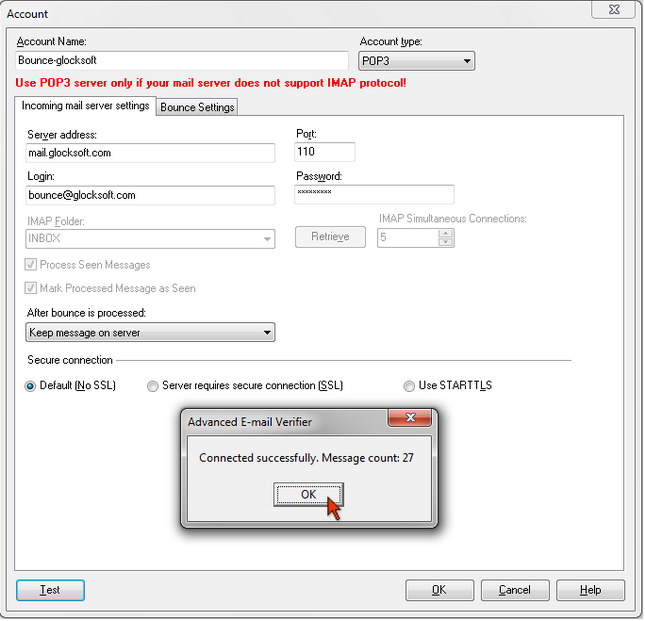645x621 pixels.
Task: Cancel the Account dialog
Action: click(515, 591)
